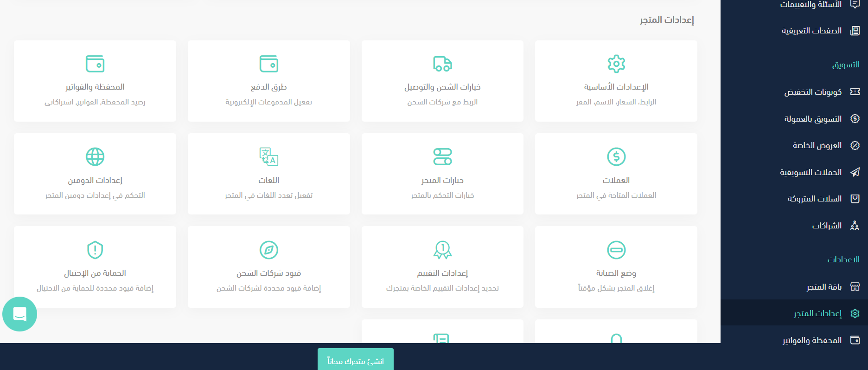
Task: Click the award ribbon icon for إعدادات التقييم
Action: click(442, 250)
